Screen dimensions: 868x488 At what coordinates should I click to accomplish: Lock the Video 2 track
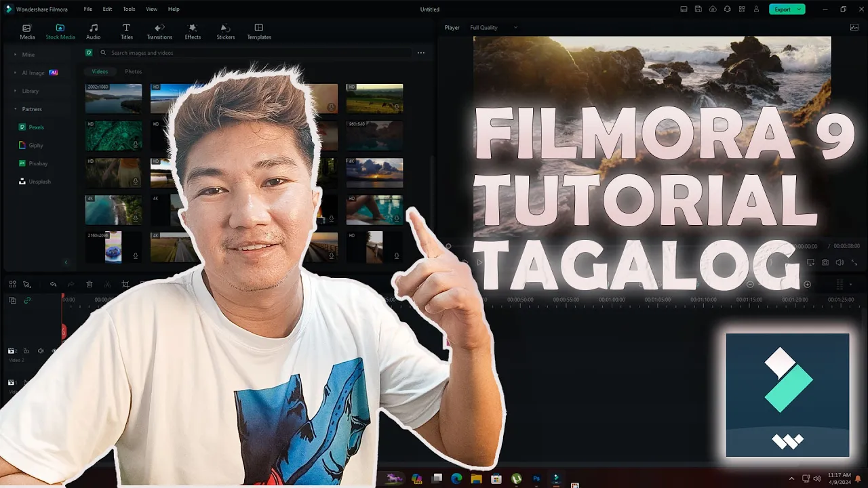26,351
